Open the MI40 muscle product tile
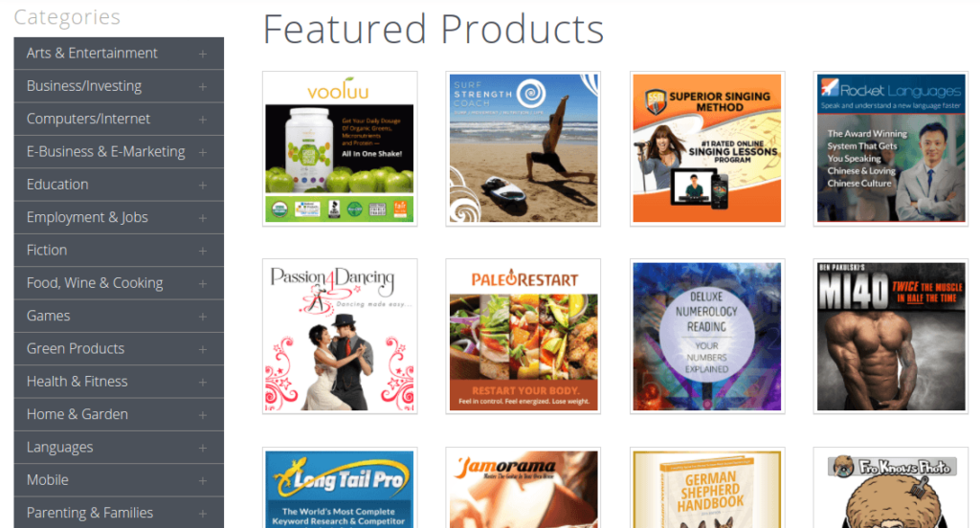The image size is (980, 528). pos(891,336)
